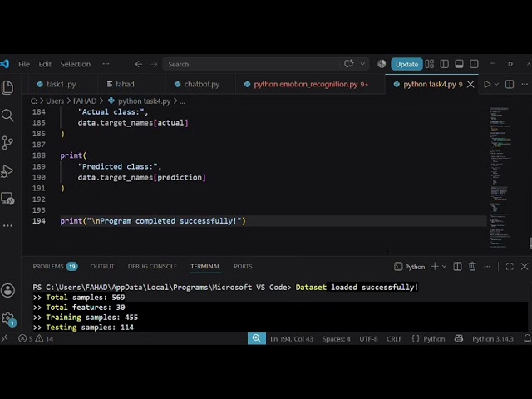
Task: Click the code minimap overview
Action: point(500,178)
